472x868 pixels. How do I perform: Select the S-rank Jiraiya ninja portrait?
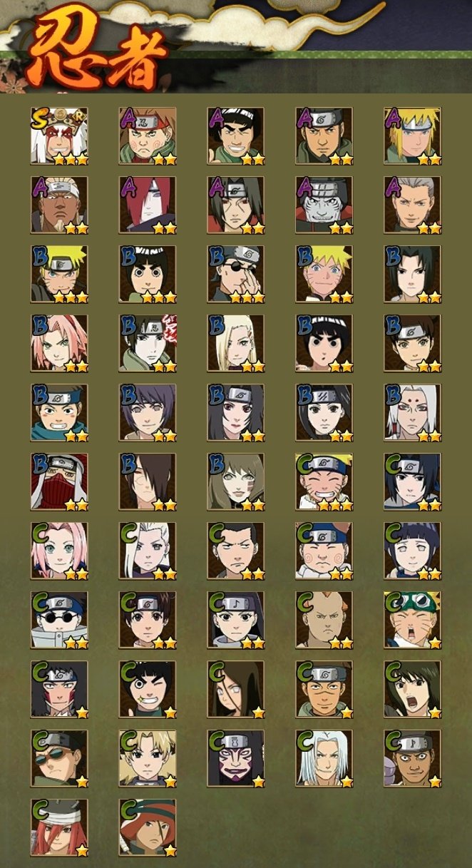(59, 136)
